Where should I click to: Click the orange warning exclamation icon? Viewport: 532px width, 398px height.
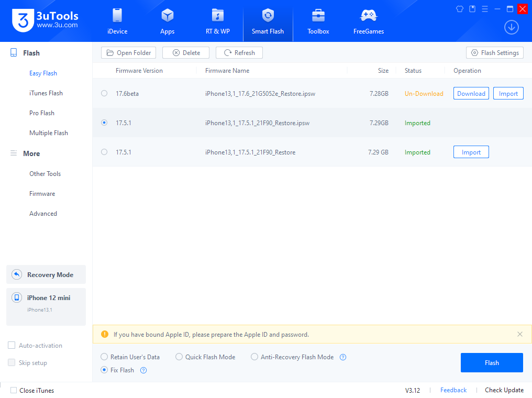click(x=105, y=334)
